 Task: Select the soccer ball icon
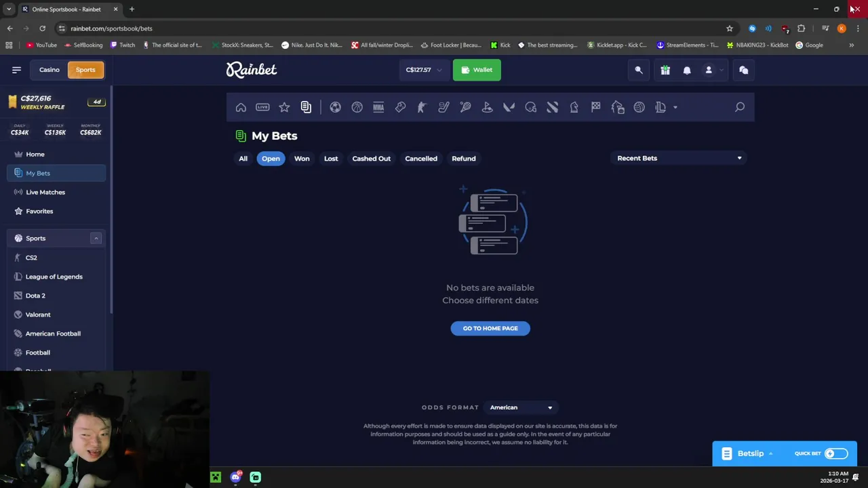tap(335, 107)
